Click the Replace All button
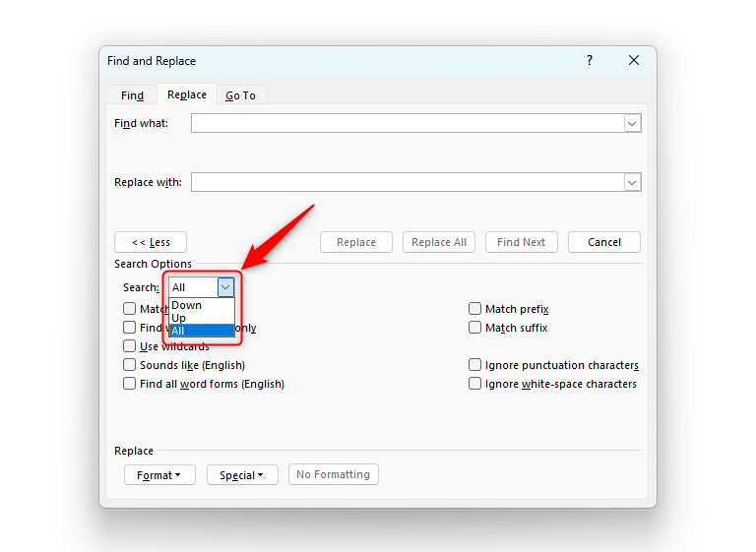 439,242
